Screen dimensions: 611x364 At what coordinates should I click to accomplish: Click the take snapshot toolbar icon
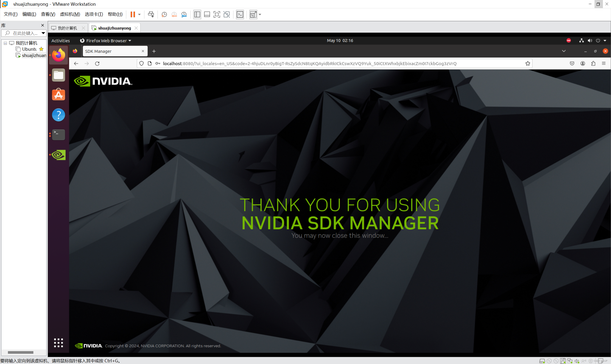(164, 15)
